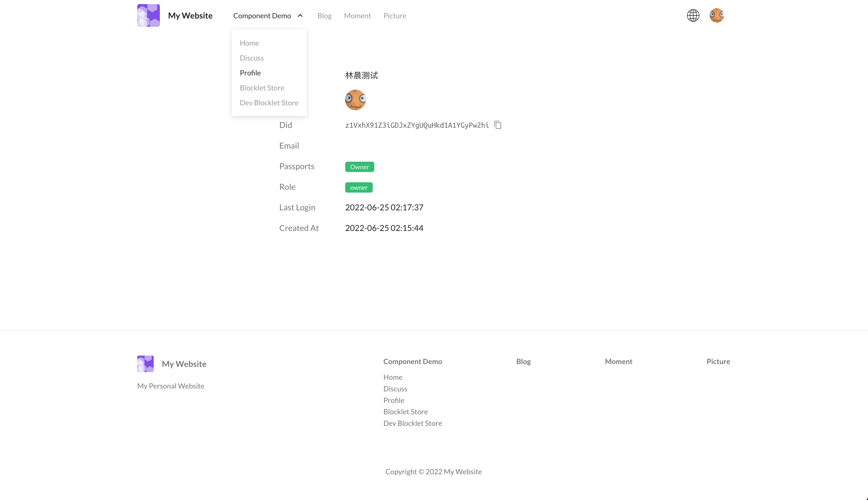Click the footer Dev Blocklet Store link
The image size is (868, 500).
[412, 423]
